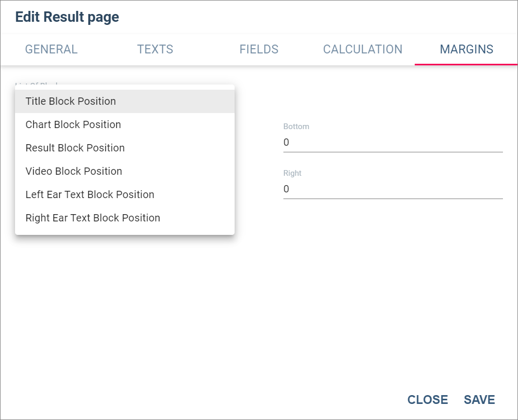518x420 pixels.
Task: Choose the Video Block Position entry
Action: [125, 171]
